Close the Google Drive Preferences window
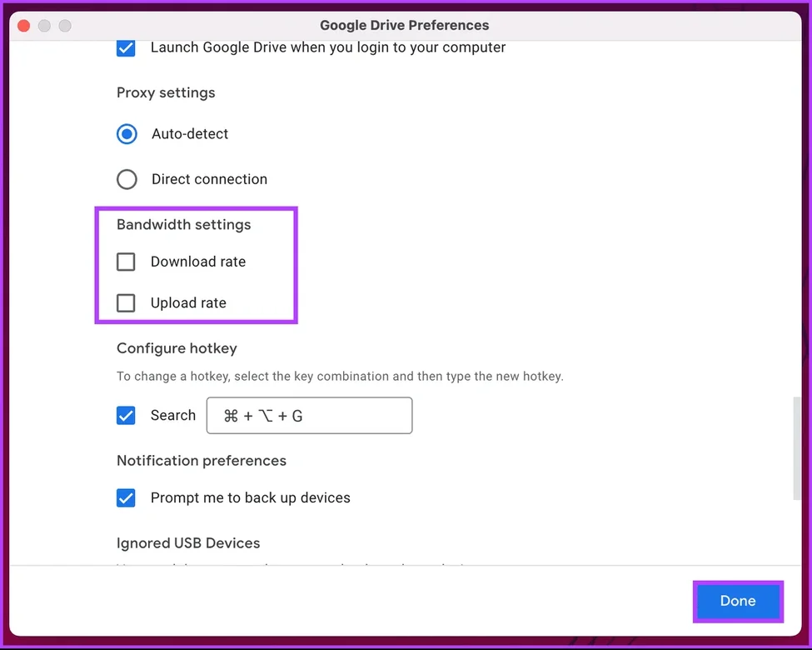 tap(24, 26)
